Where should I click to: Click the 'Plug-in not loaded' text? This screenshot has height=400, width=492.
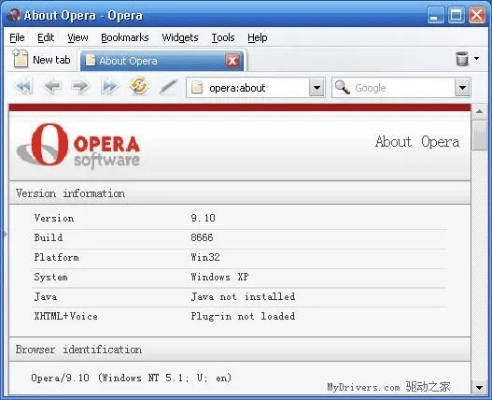[x=243, y=316]
